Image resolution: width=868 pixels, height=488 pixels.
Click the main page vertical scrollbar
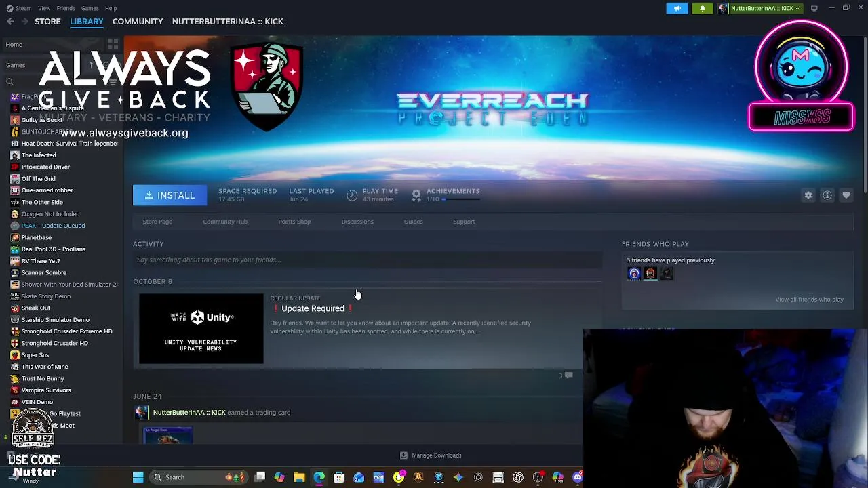865,115
